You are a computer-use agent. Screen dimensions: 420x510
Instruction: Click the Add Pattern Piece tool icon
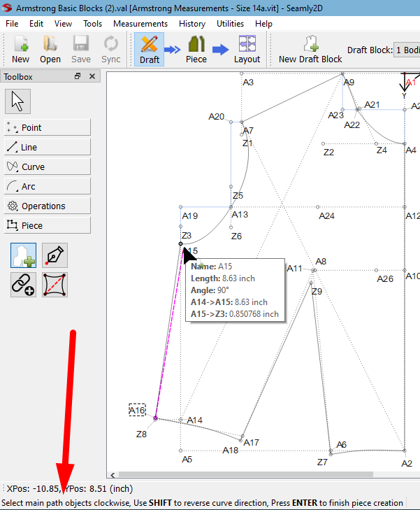tap(23, 255)
